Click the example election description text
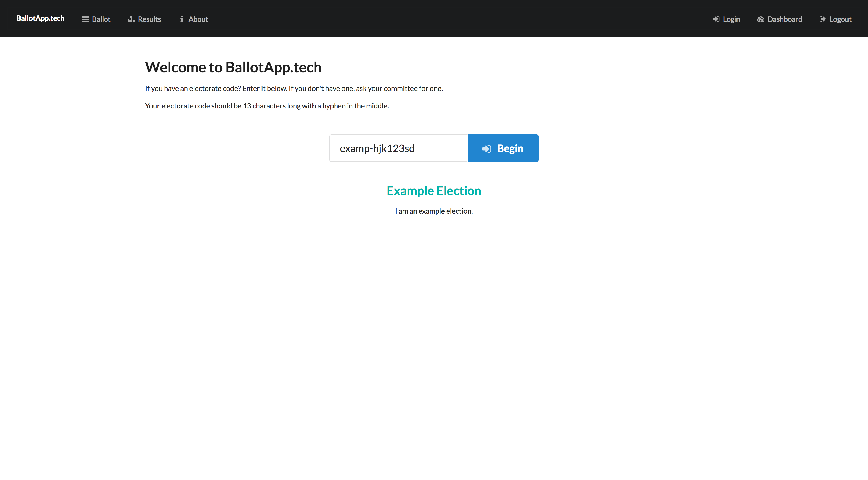Image resolution: width=868 pixels, height=480 pixels. click(x=434, y=211)
